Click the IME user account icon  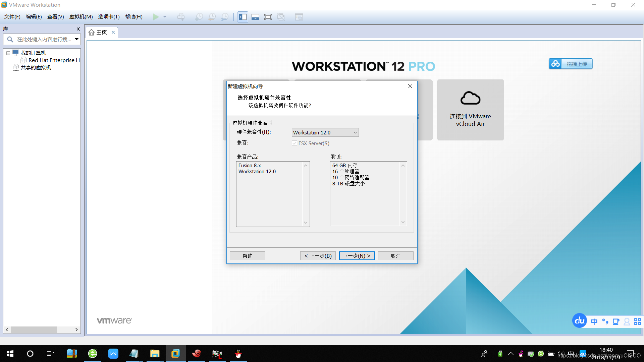point(627,322)
